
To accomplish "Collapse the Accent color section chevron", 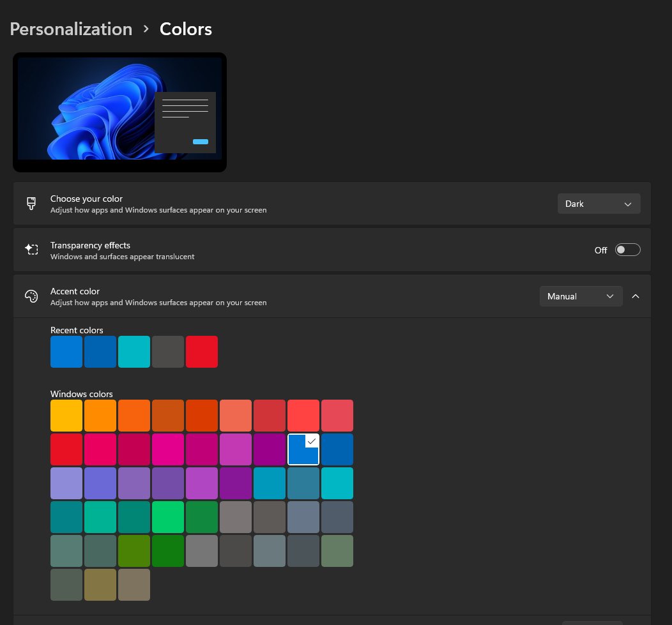I will pyautogui.click(x=636, y=296).
